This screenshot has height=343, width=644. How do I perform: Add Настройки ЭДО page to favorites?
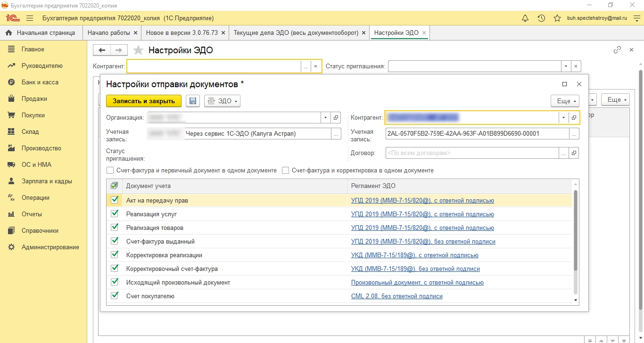[138, 50]
